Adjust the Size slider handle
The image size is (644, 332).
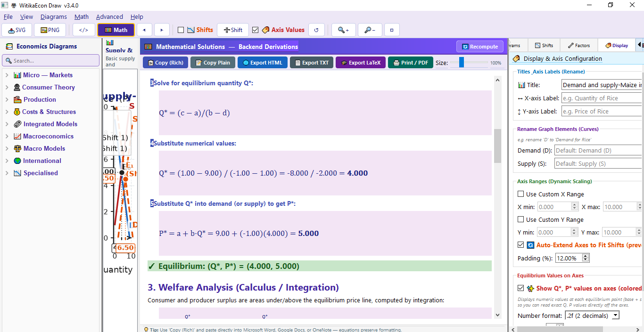pyautogui.click(x=462, y=62)
